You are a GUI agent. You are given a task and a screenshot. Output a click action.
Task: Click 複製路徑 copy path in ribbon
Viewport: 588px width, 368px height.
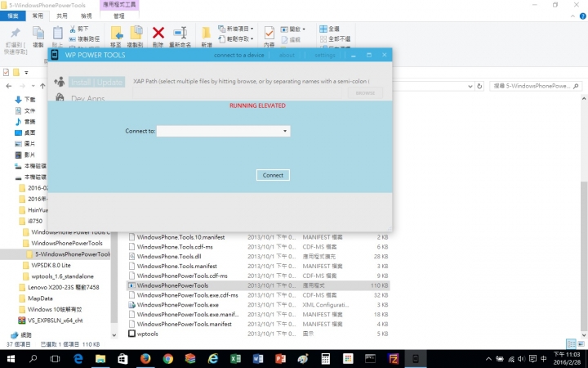point(84,39)
